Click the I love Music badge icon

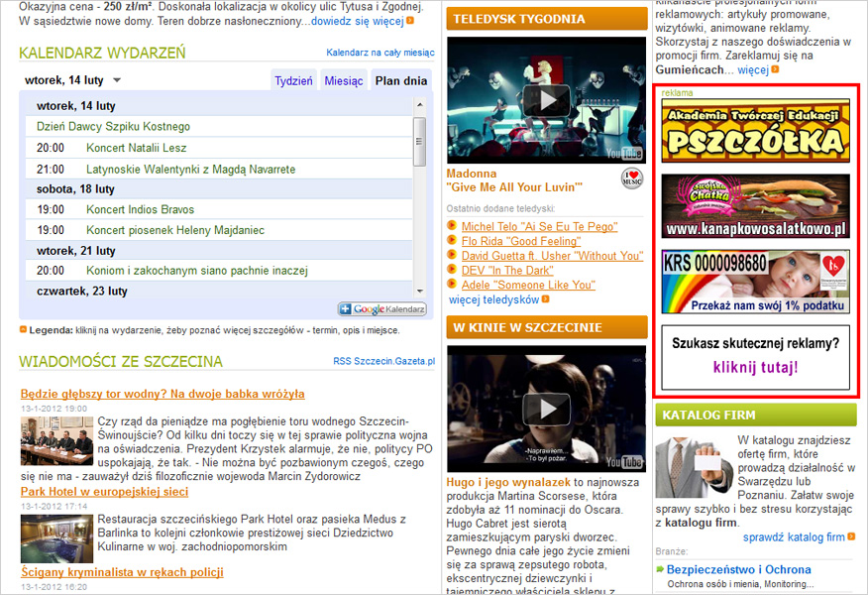click(631, 178)
